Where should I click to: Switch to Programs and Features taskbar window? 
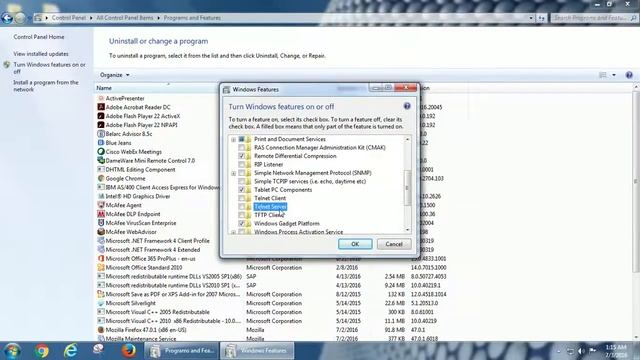pos(182,351)
